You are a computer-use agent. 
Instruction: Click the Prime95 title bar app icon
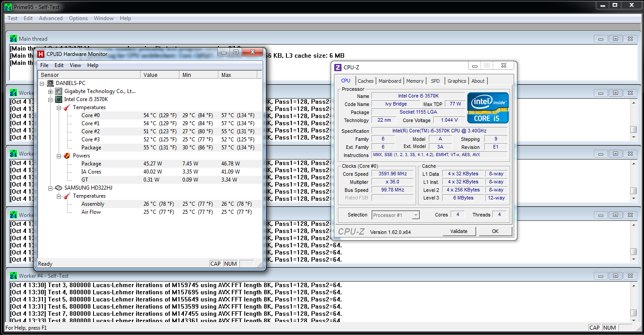pyautogui.click(x=8, y=7)
